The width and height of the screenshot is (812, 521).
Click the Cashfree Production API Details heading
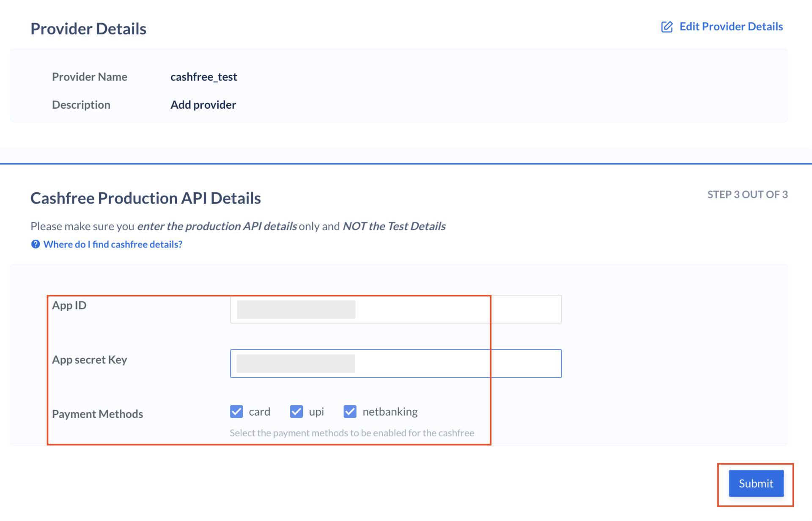(145, 198)
